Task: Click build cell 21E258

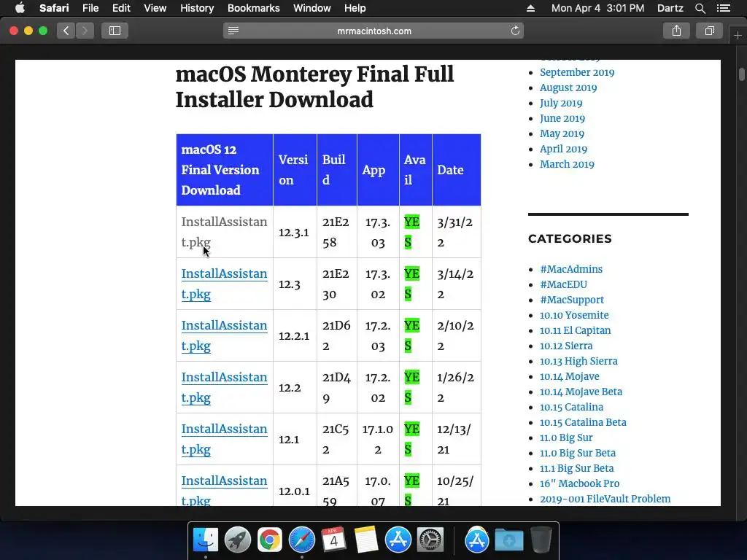Action: (336, 232)
